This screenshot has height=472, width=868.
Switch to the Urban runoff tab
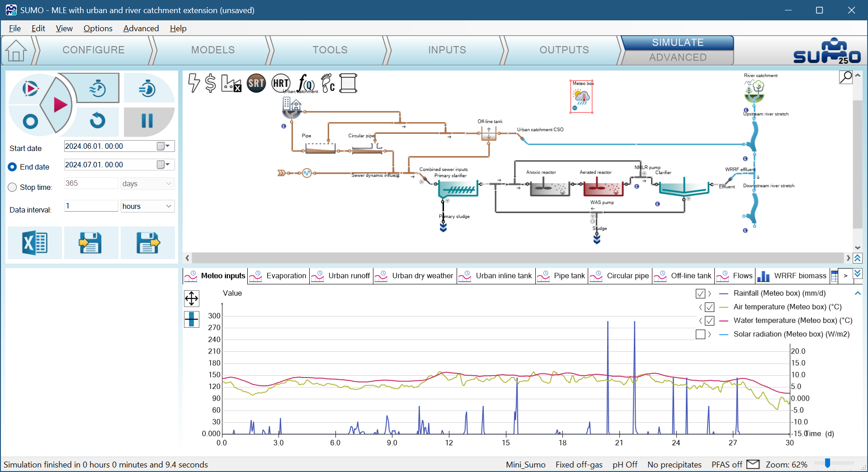349,276
